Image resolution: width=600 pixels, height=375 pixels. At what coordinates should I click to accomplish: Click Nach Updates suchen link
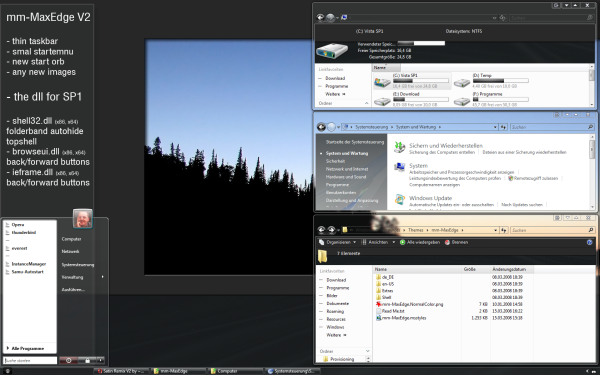coord(522,205)
